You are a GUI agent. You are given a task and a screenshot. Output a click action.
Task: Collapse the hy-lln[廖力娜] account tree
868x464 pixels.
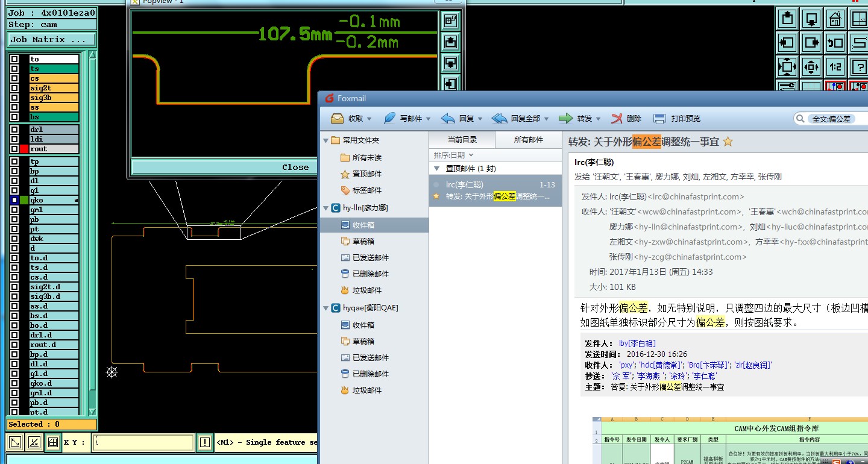coord(326,208)
